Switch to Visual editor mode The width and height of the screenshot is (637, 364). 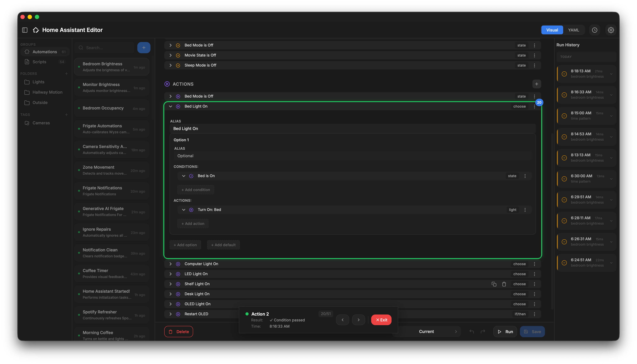pos(552,30)
